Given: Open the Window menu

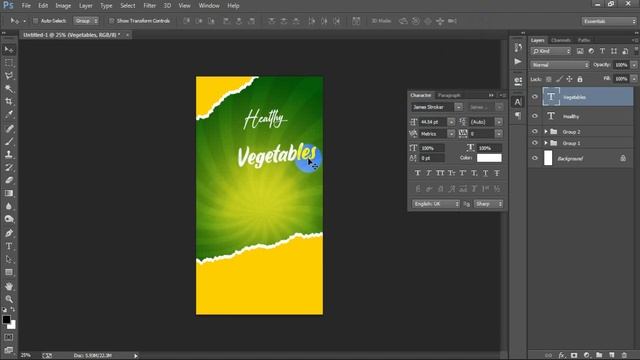Looking at the screenshot, I should coord(209,6).
